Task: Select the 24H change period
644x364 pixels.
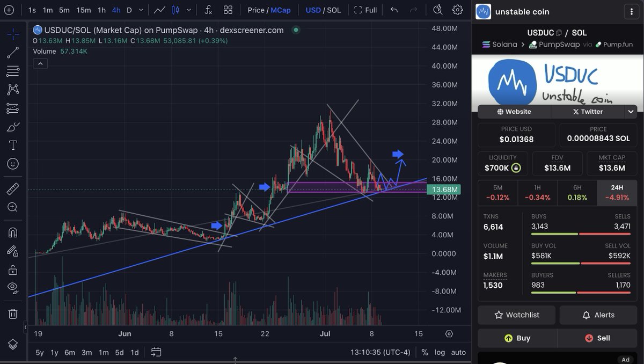Action: tap(617, 193)
